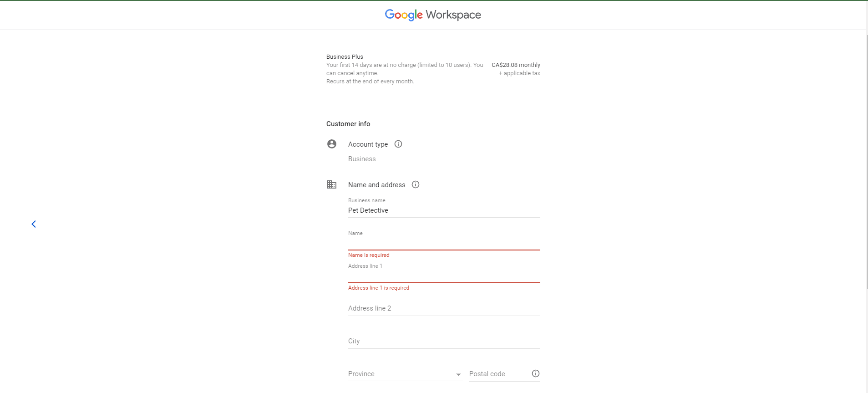Image resolution: width=868 pixels, height=393 pixels.
Task: Click the Business Plus plan title
Action: [345, 57]
